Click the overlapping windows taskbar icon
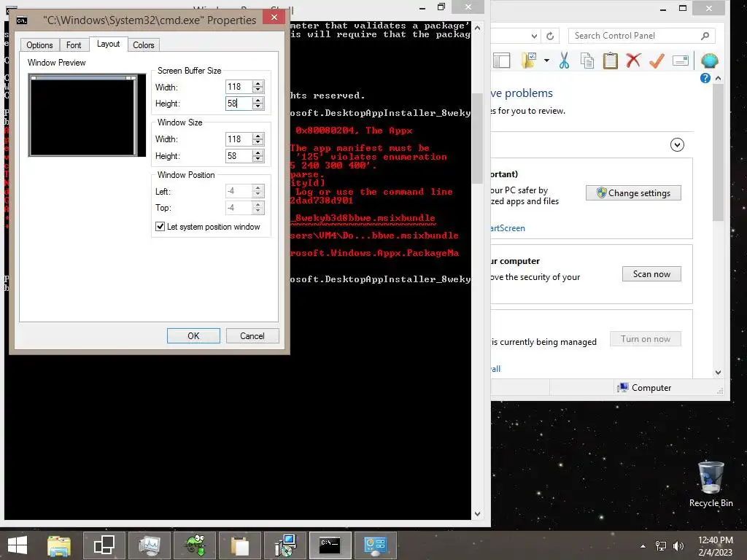Image resolution: width=747 pixels, height=560 pixels. tap(104, 545)
